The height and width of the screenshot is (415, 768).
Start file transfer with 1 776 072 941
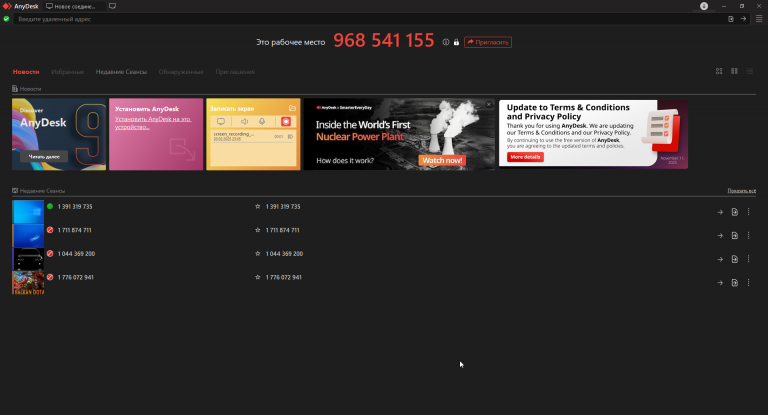click(x=735, y=282)
